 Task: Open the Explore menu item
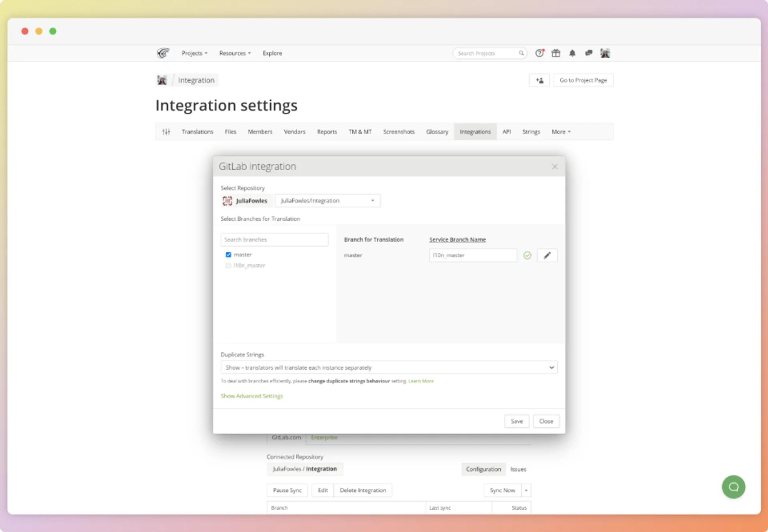coord(272,53)
